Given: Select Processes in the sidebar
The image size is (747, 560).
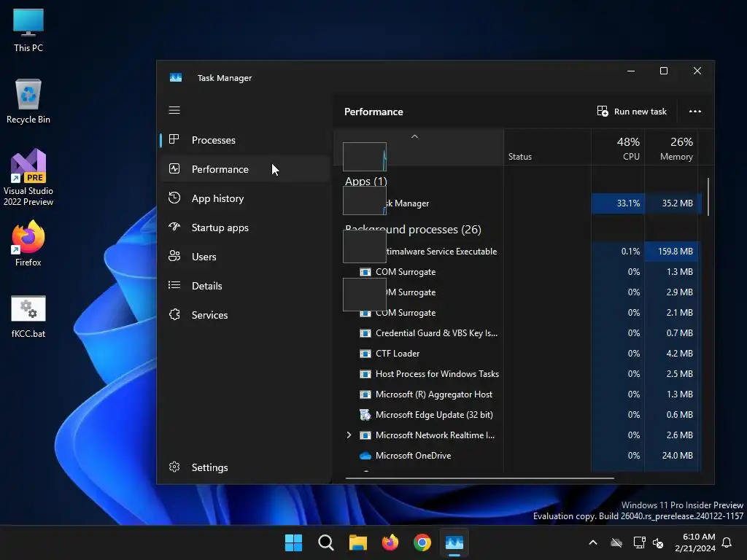Looking at the screenshot, I should (244, 140).
